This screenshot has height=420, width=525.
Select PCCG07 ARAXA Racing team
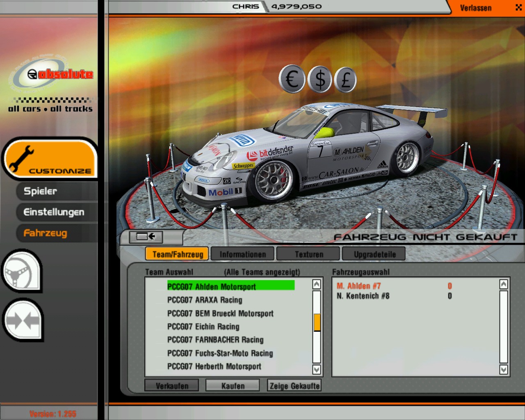pyautogui.click(x=205, y=300)
